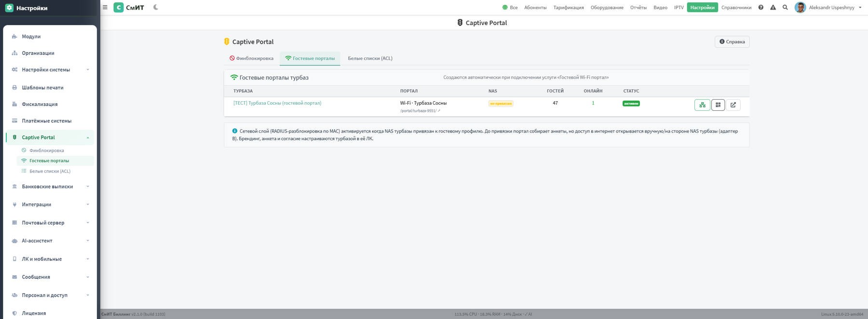Click the 'активен' status badge
Viewport: 868px width, 319px height.
(631, 104)
